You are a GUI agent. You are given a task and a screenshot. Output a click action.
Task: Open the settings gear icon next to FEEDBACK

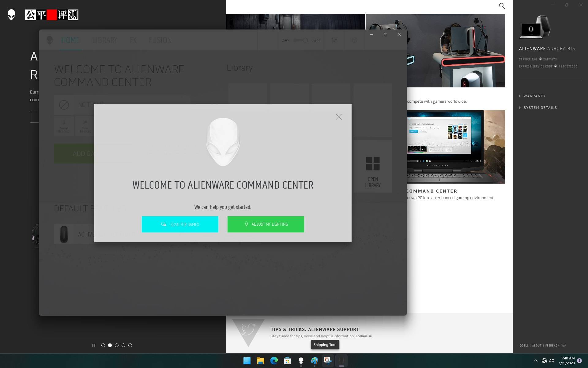(564, 345)
